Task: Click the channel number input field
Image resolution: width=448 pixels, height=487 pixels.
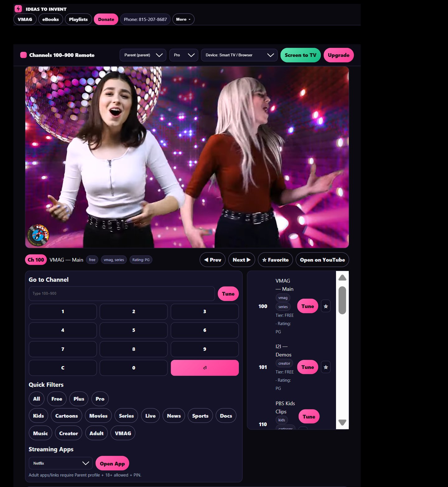Action: pos(122,294)
